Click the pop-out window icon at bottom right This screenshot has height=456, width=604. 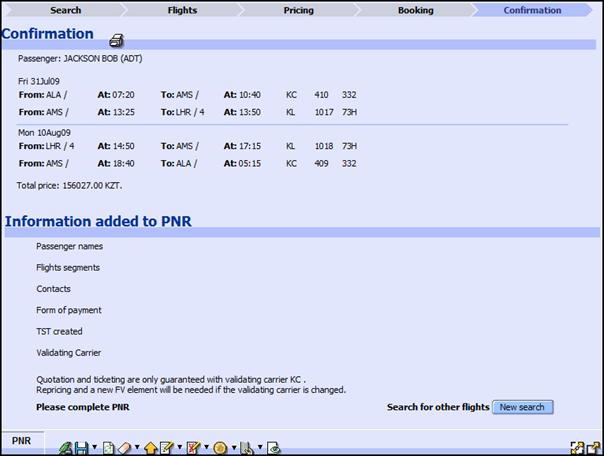594,448
